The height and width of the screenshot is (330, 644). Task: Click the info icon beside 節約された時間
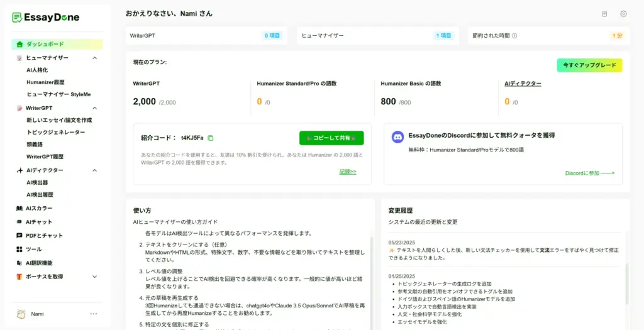tap(514, 36)
